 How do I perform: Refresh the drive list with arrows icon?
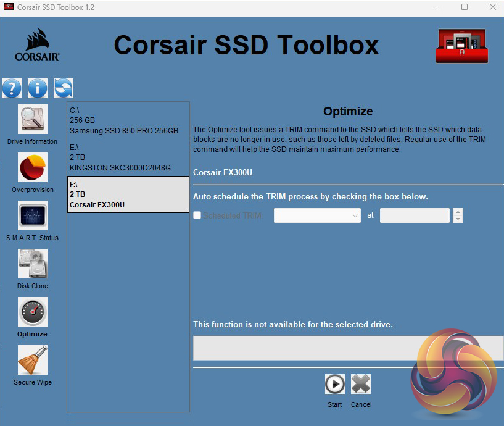[x=64, y=88]
